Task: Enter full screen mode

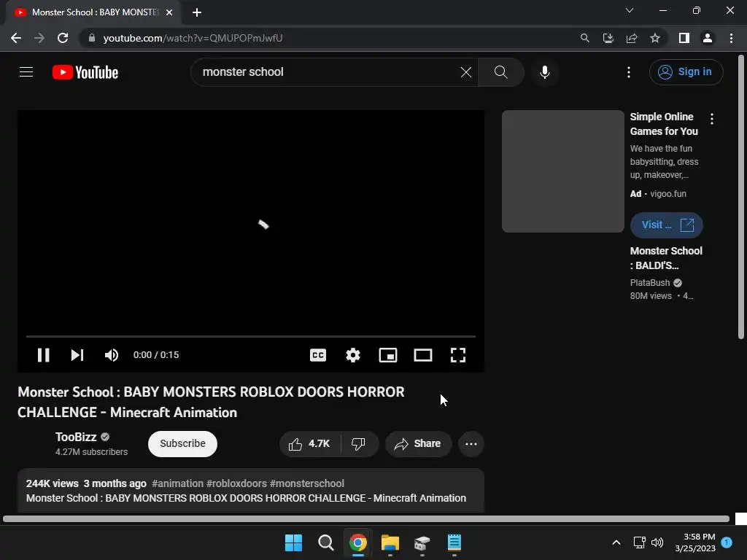Action: pos(458,355)
